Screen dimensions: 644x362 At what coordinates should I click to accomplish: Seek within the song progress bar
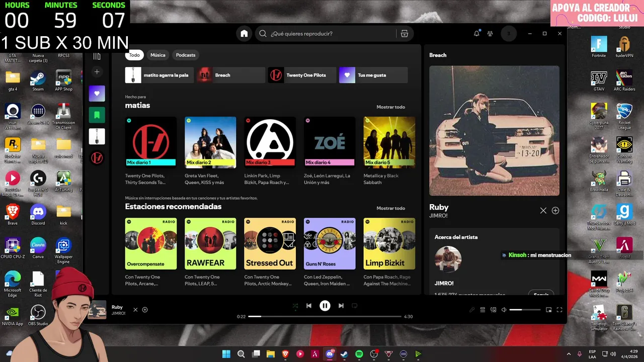tap(325, 317)
